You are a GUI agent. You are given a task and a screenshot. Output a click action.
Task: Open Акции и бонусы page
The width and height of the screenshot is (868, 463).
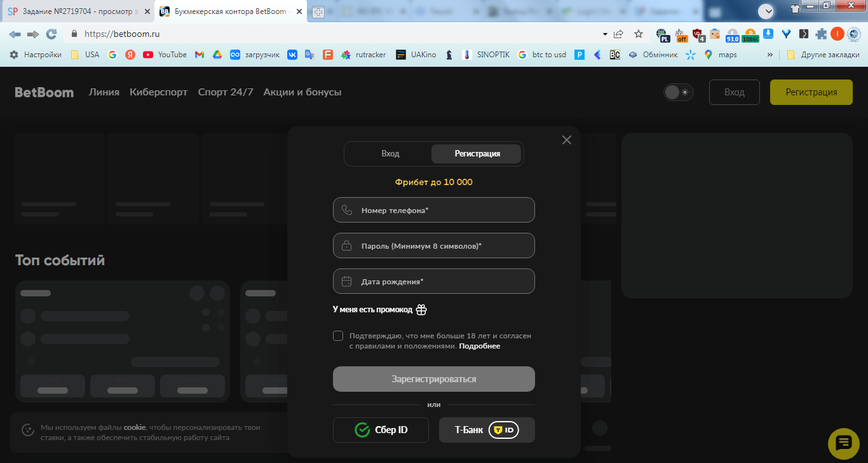coord(302,92)
